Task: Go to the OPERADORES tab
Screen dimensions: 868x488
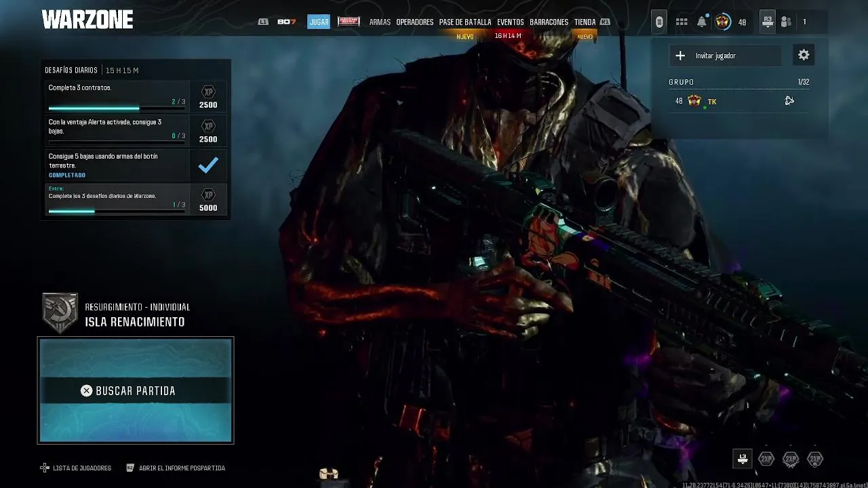Action: (x=414, y=22)
